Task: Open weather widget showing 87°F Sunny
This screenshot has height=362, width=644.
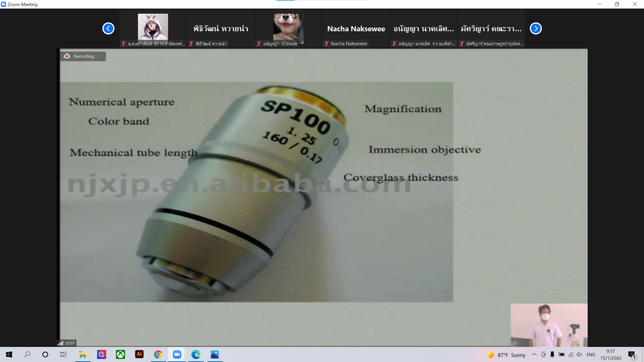Action: point(506,355)
